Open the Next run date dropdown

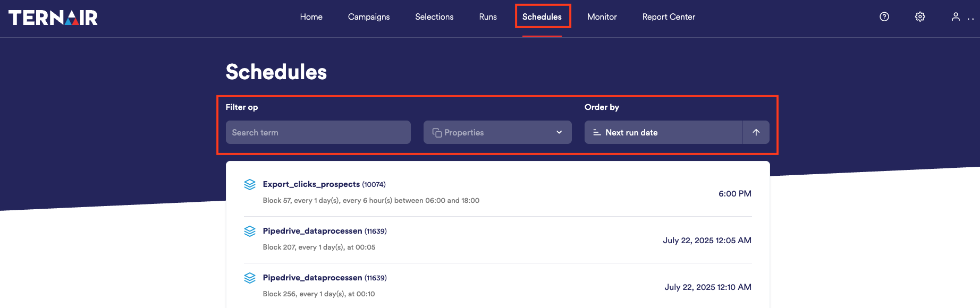point(663,133)
